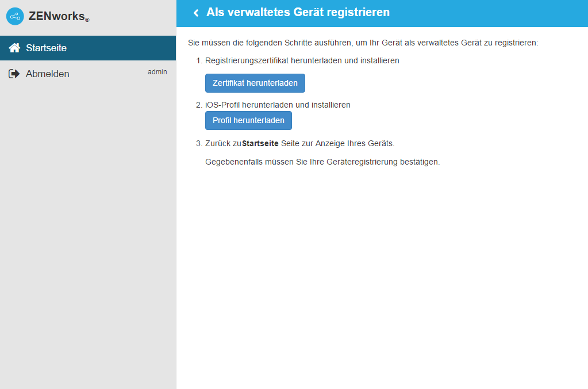The width and height of the screenshot is (588, 389).
Task: Click the bold Startseite word in step 3
Action: 260,143
